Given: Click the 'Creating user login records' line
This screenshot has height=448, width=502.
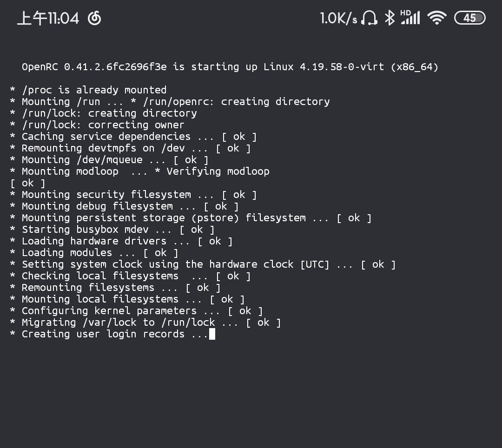Looking at the screenshot, I should coord(109,334).
